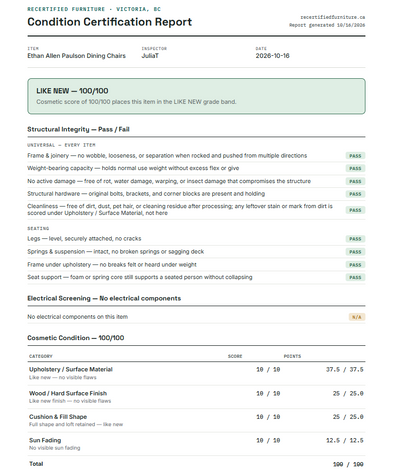
Task: Click the Frame & joinery description text
Action: coord(167,156)
